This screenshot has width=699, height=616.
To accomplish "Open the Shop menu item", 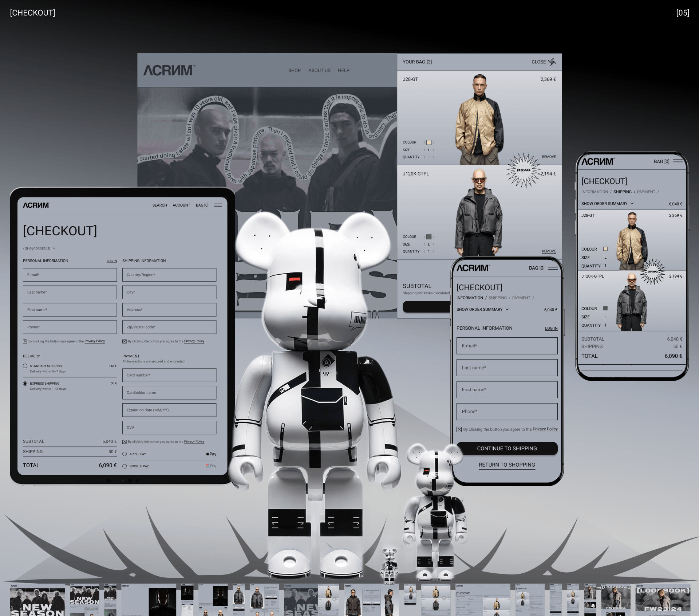I will point(294,70).
